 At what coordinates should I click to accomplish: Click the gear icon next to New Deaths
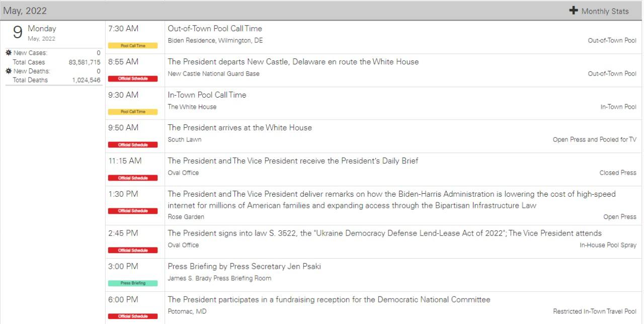(x=9, y=71)
